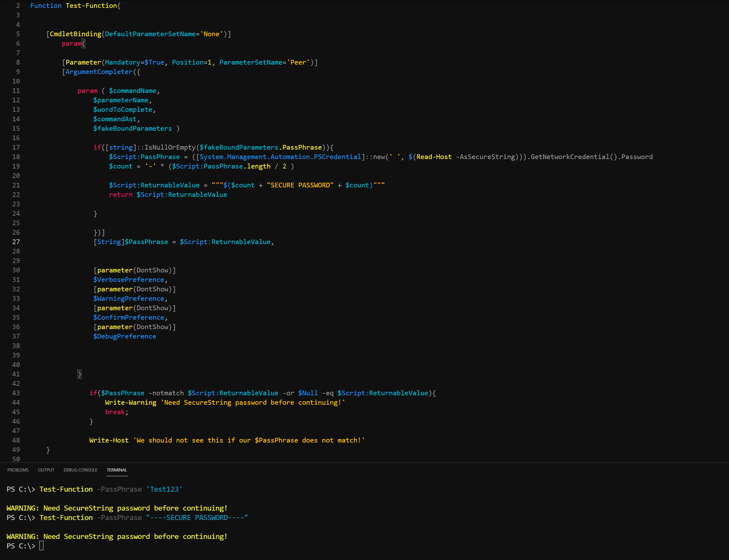Click the '$parameterName' variable
Image resolution: width=729 pixels, height=560 pixels.
click(x=121, y=100)
